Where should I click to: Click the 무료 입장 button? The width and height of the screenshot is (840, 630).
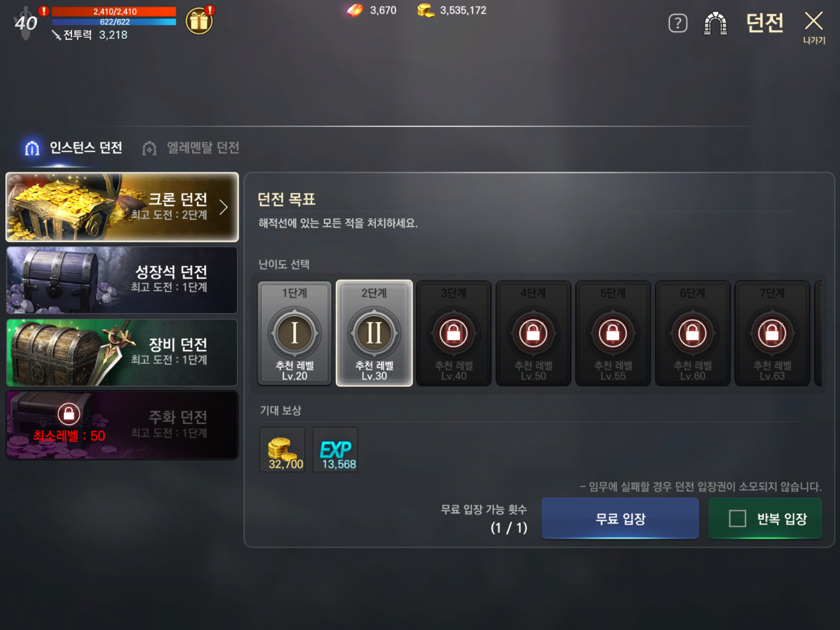(x=620, y=518)
